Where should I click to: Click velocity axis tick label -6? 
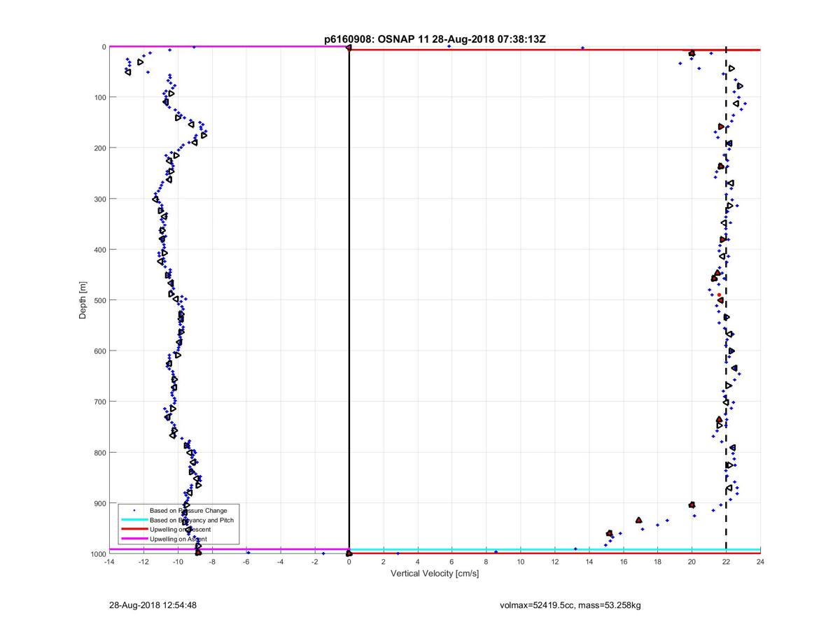coord(246,561)
